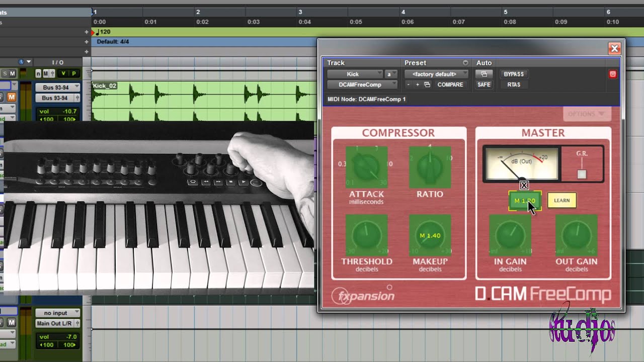The width and height of the screenshot is (644, 362).
Task: Click the n button in the I/O header row
Action: tap(38, 74)
